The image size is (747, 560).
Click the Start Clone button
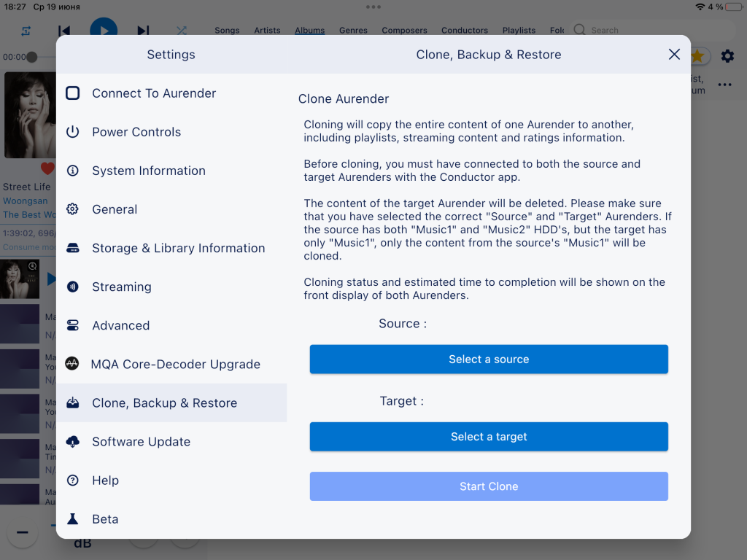pyautogui.click(x=489, y=486)
